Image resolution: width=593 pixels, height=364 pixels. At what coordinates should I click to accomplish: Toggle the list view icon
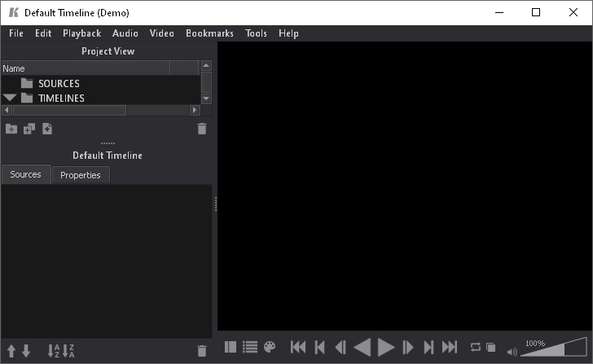pyautogui.click(x=250, y=347)
